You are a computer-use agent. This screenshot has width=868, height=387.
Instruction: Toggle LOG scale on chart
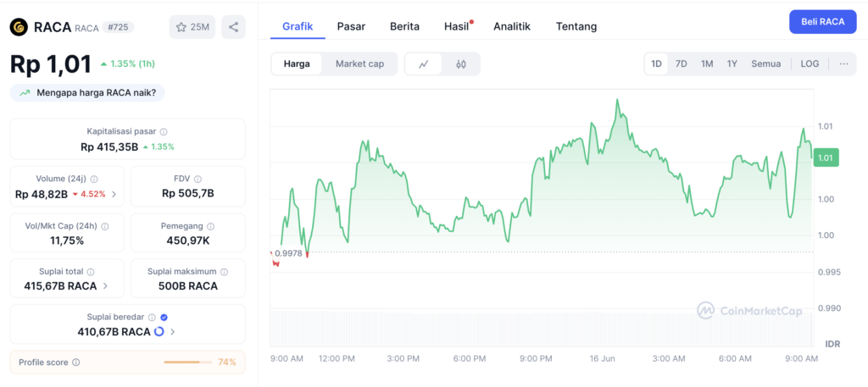pos(810,64)
